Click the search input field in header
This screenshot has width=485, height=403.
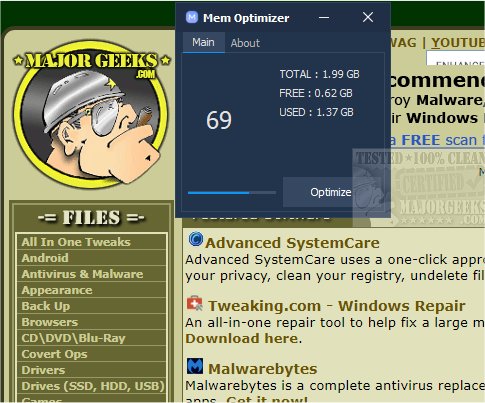[x=455, y=59]
